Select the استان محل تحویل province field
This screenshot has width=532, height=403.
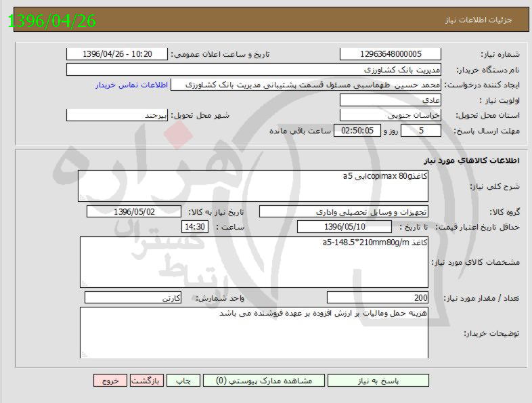pyautogui.click(x=391, y=115)
